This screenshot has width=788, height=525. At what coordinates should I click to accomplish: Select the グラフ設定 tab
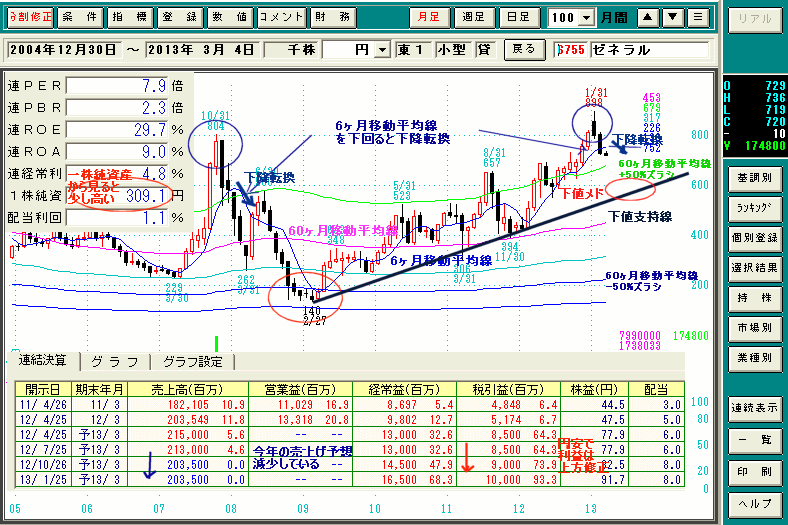(192, 362)
